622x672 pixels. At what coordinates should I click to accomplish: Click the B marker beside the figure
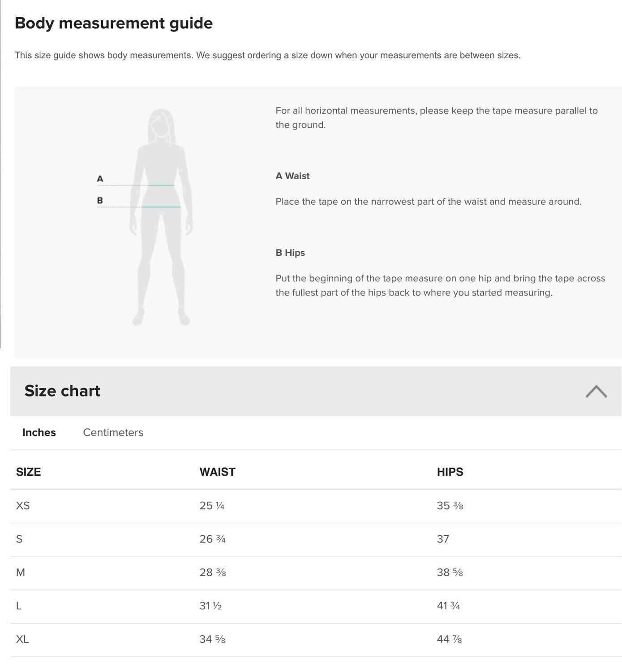pos(100,200)
